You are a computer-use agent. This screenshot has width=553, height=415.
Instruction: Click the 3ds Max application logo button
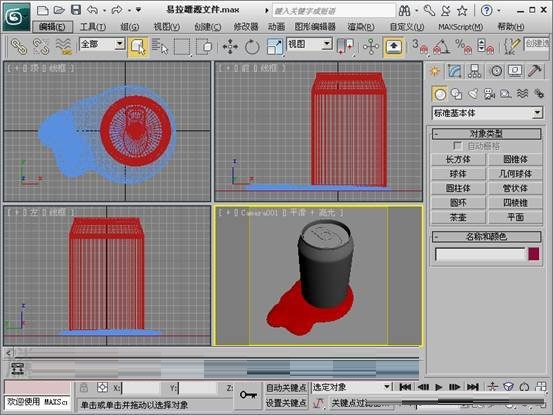(16, 16)
